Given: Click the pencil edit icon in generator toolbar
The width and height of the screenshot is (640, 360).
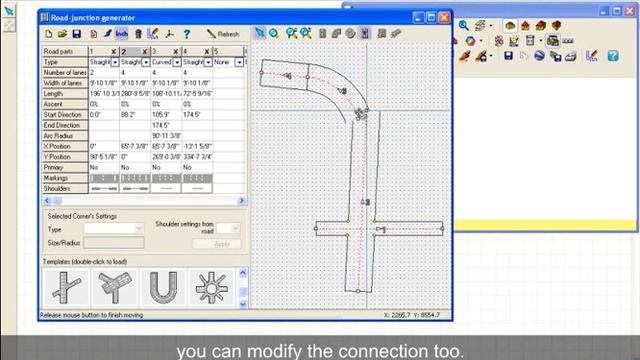Looking at the screenshot, I should (153, 34).
